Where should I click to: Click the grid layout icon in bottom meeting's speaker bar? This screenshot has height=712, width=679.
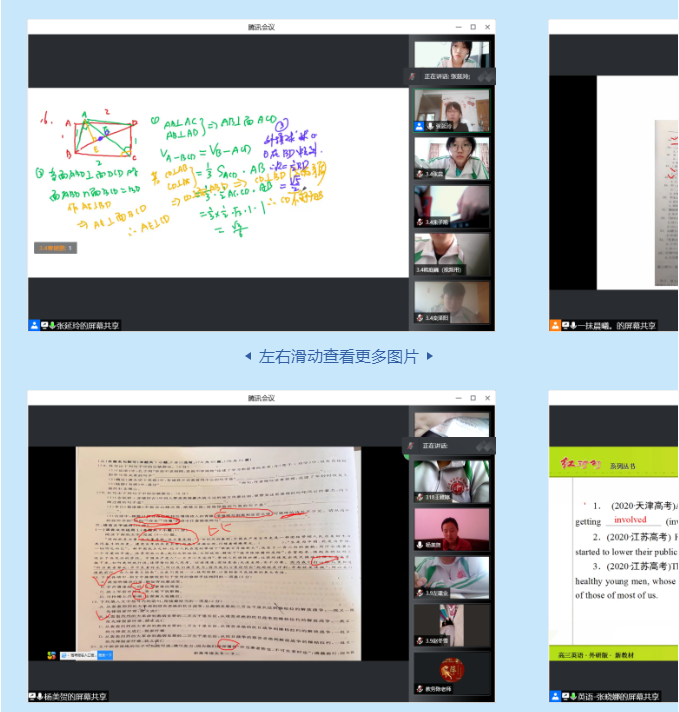coord(485,446)
